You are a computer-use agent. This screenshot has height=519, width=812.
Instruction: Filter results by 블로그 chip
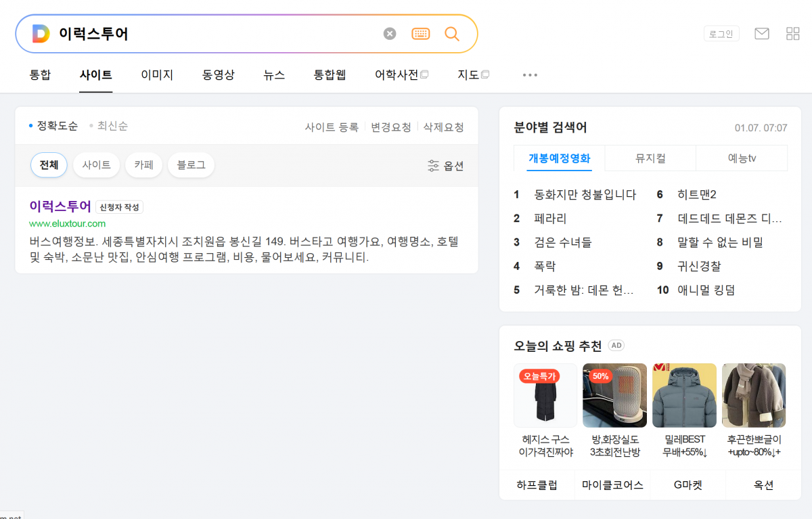point(191,165)
